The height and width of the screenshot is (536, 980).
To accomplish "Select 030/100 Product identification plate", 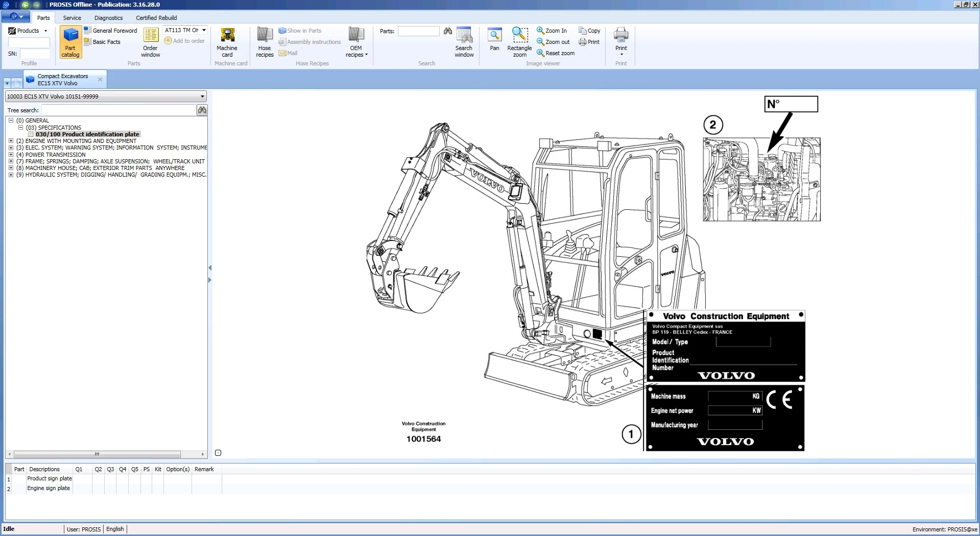I will click(x=87, y=134).
